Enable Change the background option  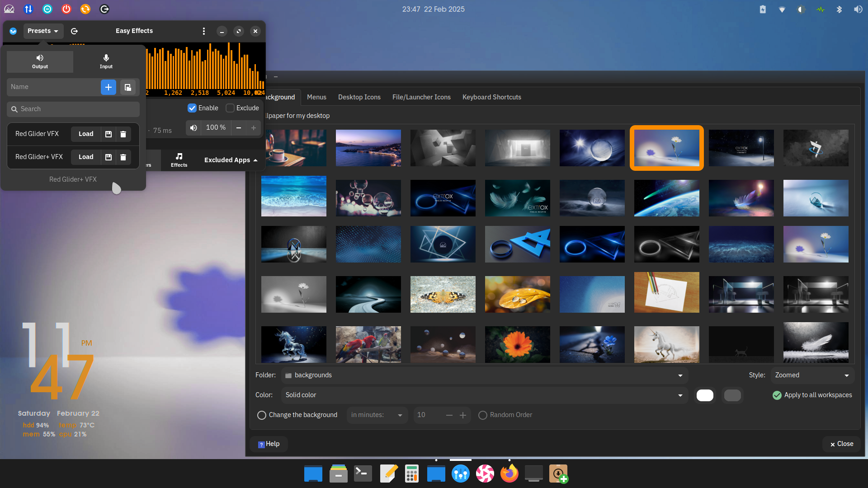[x=262, y=415]
